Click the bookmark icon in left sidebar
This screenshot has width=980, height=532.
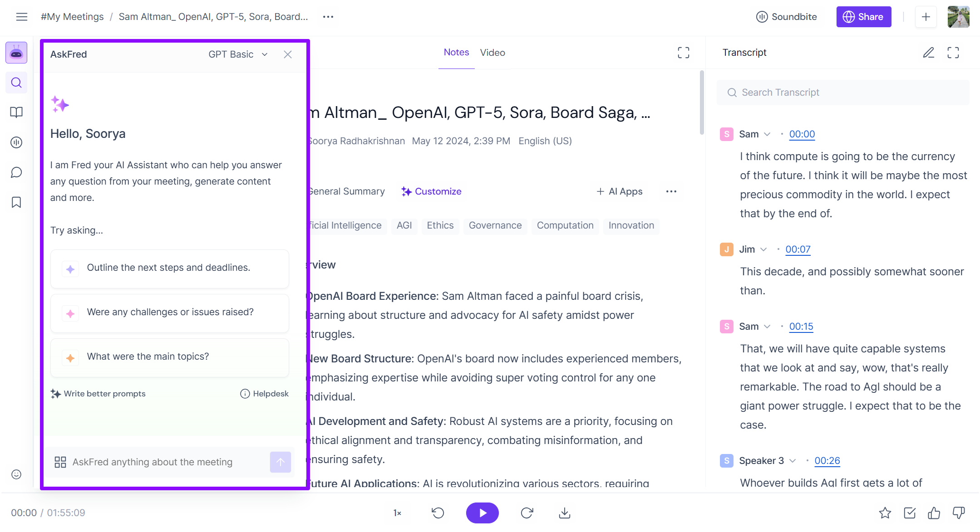16,202
